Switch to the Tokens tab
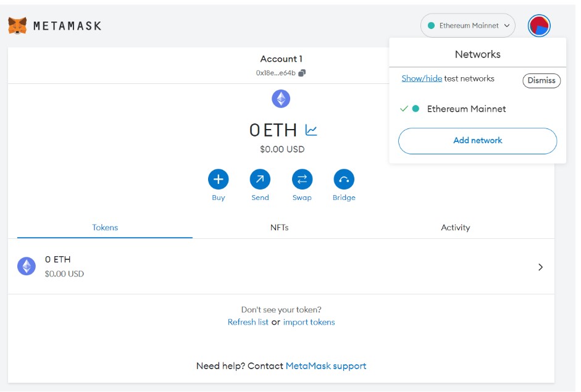Screen dimensions: 581x392 coord(105,228)
